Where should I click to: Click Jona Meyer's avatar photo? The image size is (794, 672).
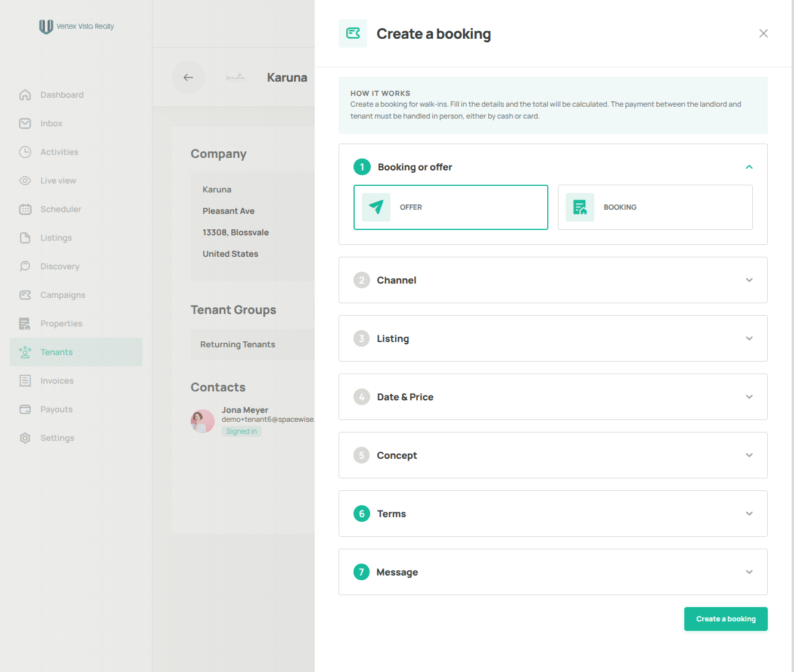point(203,421)
